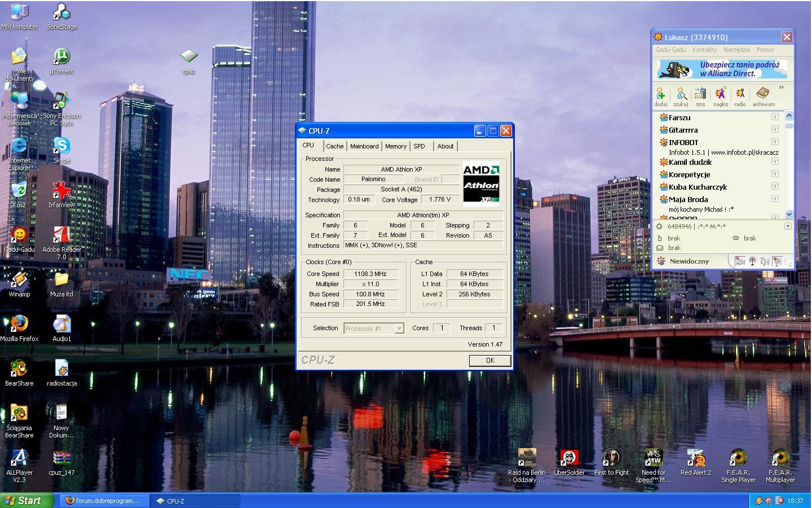Select contact Farszu in the list

(x=679, y=117)
